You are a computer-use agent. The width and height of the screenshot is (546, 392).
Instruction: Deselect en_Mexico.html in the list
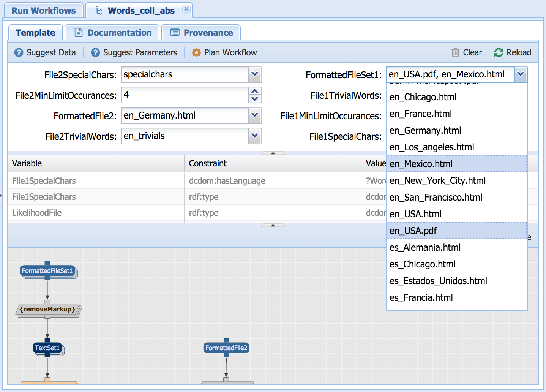(421, 164)
